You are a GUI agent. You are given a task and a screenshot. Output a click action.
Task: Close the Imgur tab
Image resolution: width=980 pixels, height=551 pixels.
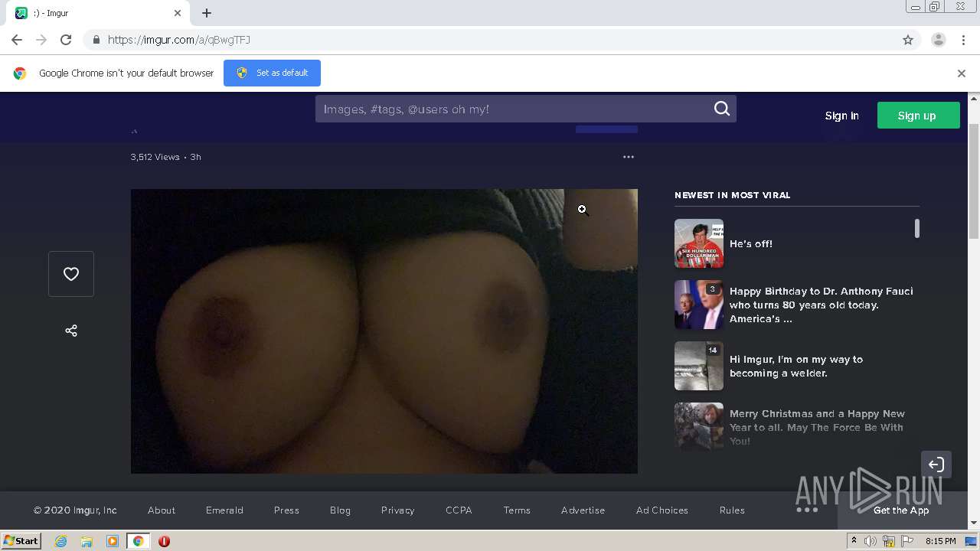pyautogui.click(x=178, y=13)
